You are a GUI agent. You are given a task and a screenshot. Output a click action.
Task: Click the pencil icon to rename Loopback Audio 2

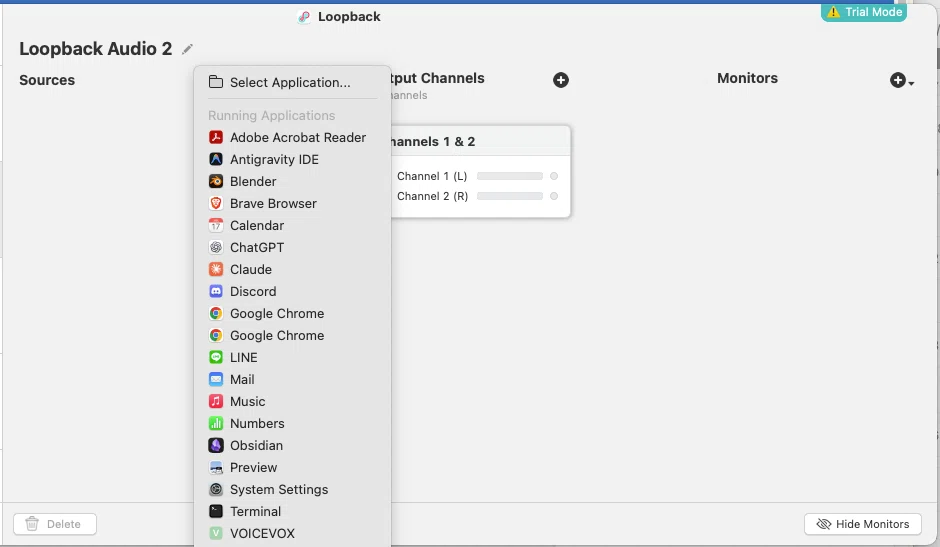pyautogui.click(x=188, y=49)
